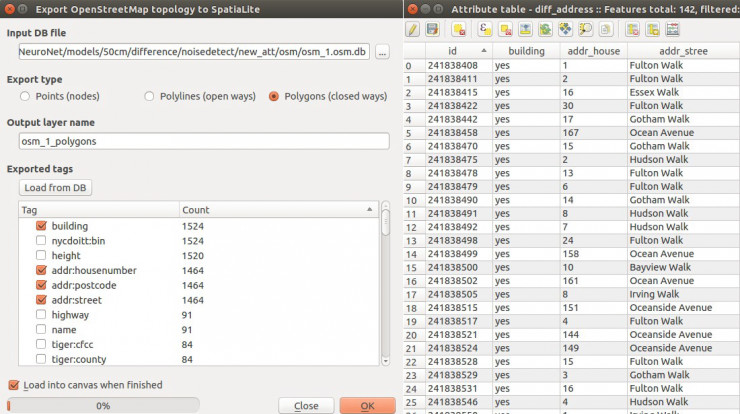Screen dimensions: 740x414
Task: Click id cell 241838515
Action: pyautogui.click(x=459, y=308)
